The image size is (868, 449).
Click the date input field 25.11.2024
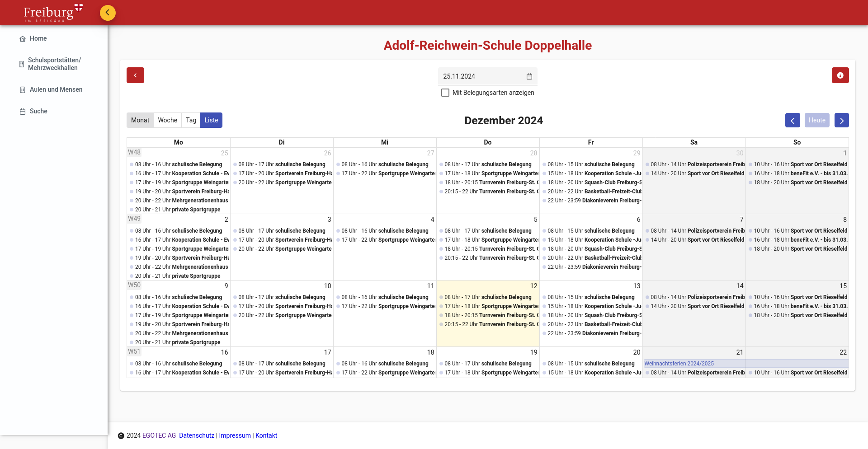481,76
